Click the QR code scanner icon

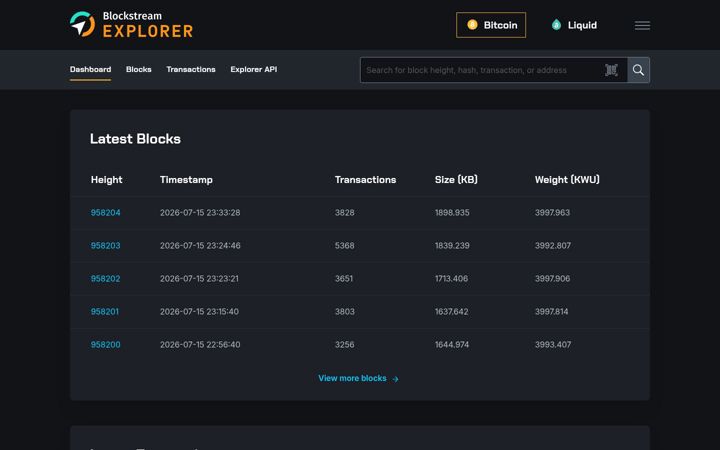click(x=611, y=70)
